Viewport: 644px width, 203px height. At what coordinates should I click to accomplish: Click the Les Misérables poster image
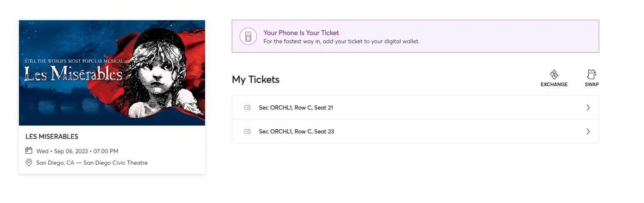pyautogui.click(x=112, y=73)
